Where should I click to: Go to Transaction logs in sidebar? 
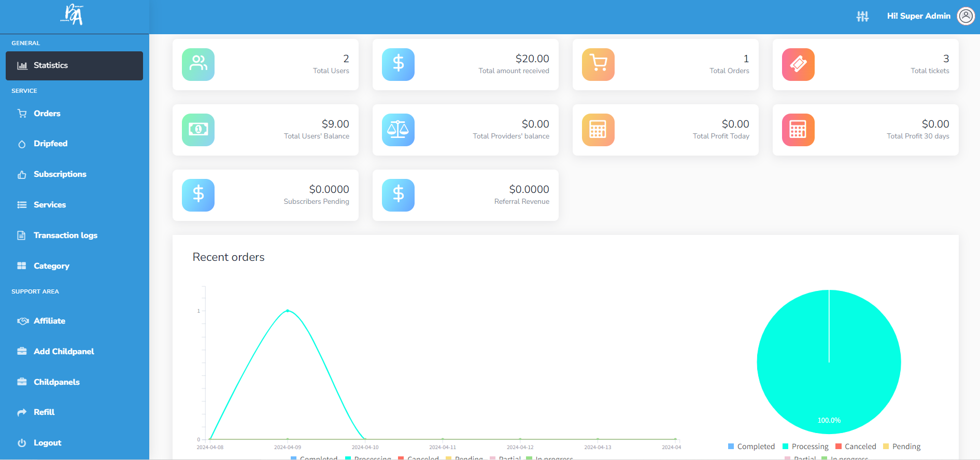coord(65,235)
